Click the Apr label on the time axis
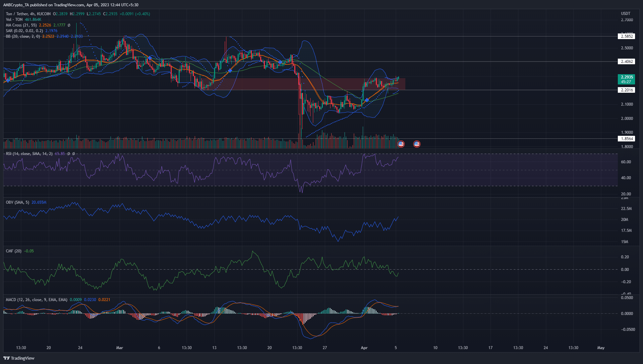Image resolution: width=643 pixels, height=364 pixels. [x=364, y=348]
